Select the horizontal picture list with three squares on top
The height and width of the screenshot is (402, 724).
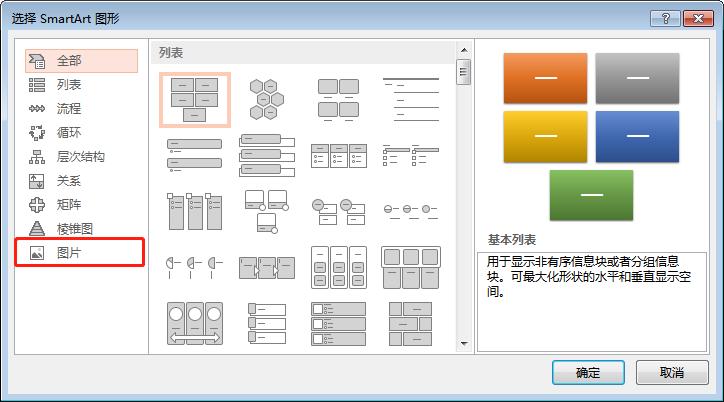(x=410, y=268)
